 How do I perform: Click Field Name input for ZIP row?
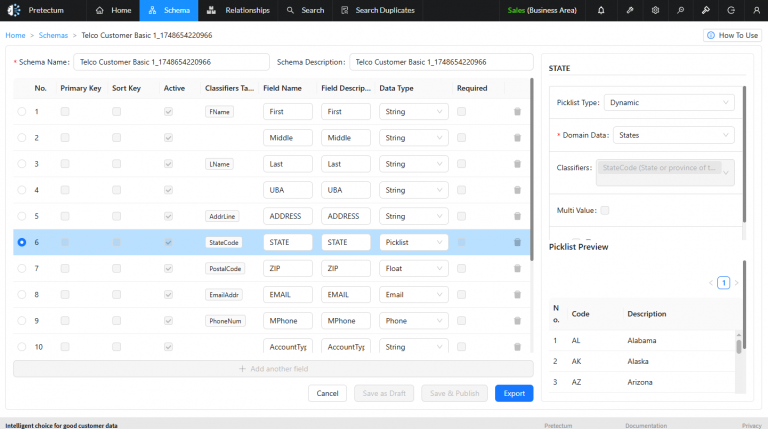288,268
